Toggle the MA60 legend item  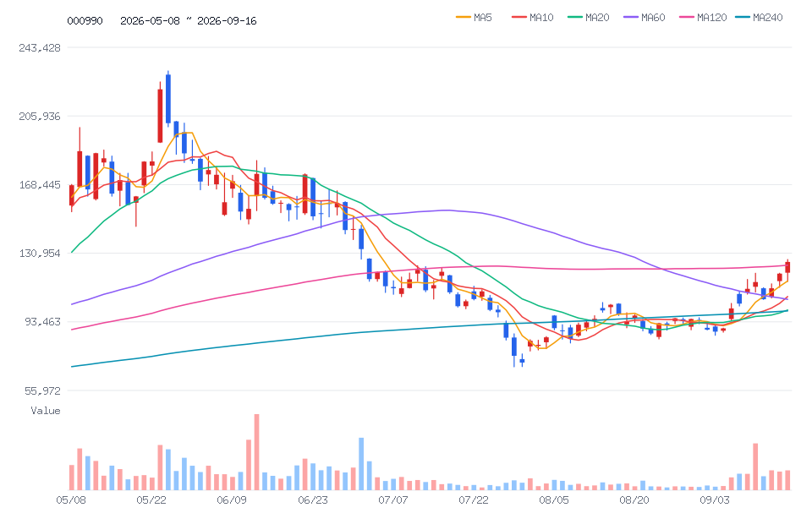point(645,18)
